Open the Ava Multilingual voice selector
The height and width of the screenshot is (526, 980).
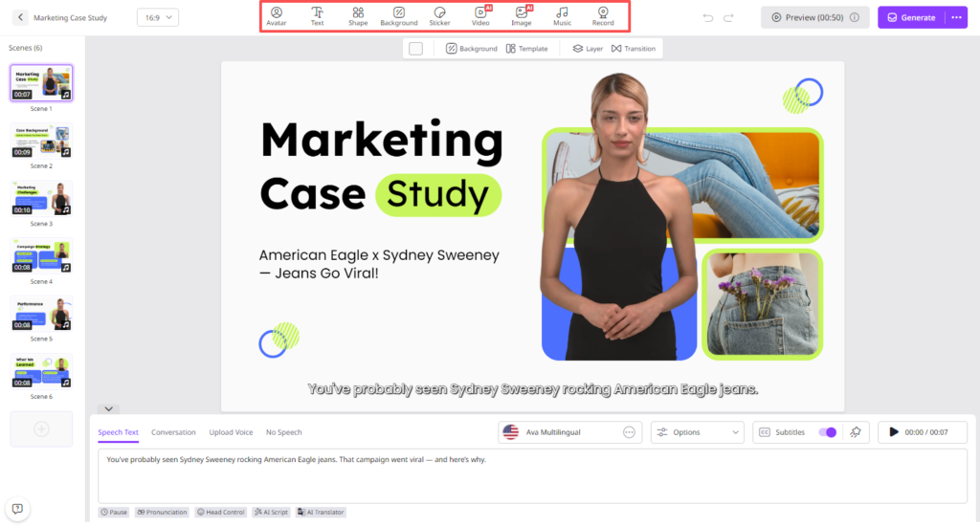(x=568, y=432)
